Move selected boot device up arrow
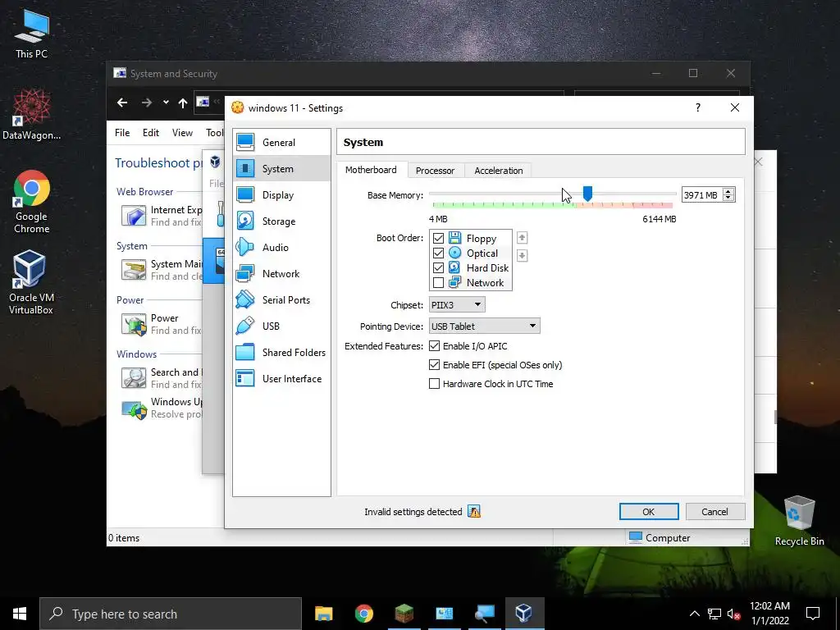Viewport: 840px width, 630px height. point(522,238)
